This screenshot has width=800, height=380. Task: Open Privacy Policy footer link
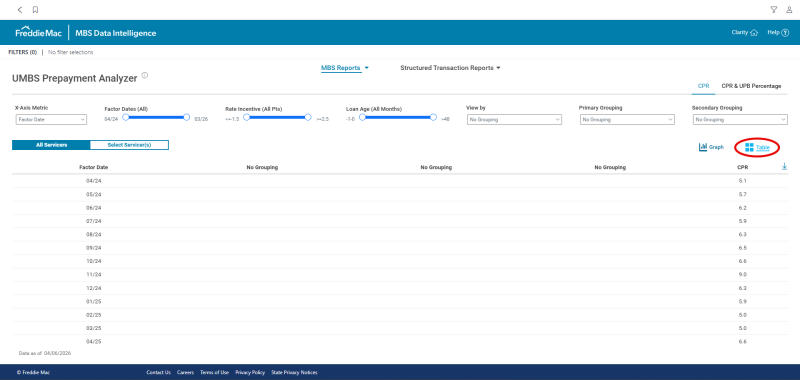[250, 372]
